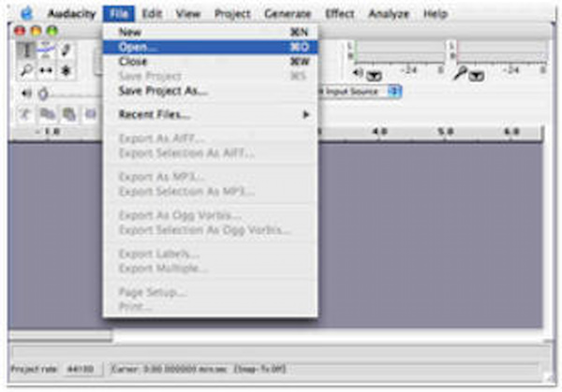562x392 pixels.
Task: Open the View menu
Action: tap(188, 14)
